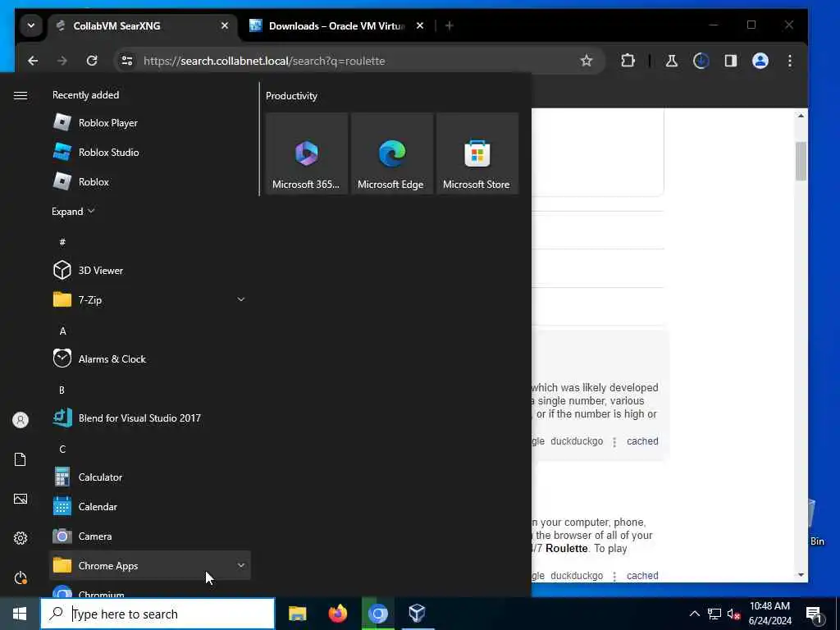Open browser profile avatar
The height and width of the screenshot is (630, 840).
pos(760,61)
